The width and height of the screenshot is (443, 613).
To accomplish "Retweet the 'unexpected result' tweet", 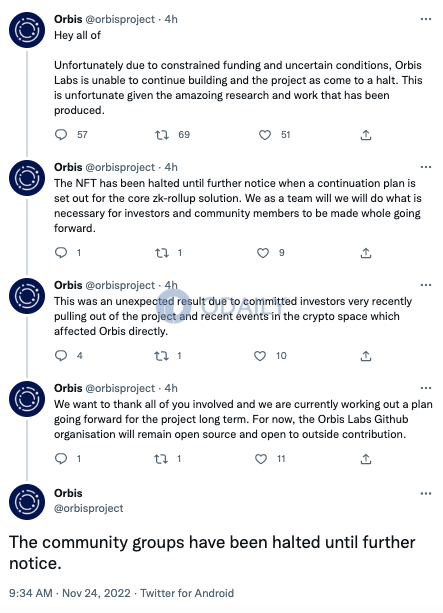I will 161,356.
